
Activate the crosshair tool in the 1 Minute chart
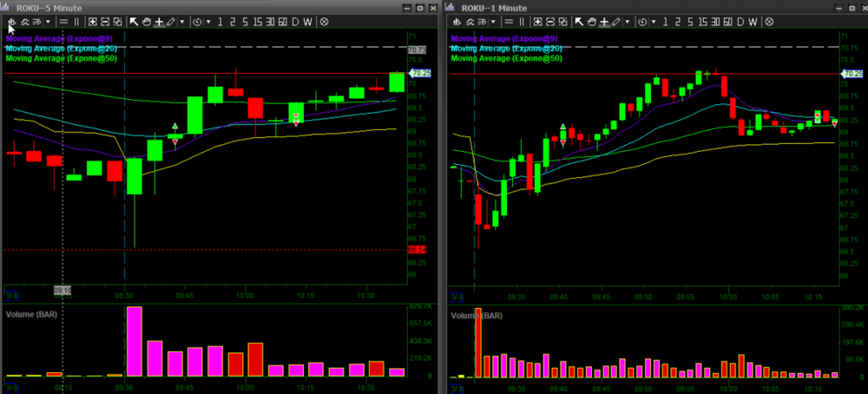click(x=603, y=22)
